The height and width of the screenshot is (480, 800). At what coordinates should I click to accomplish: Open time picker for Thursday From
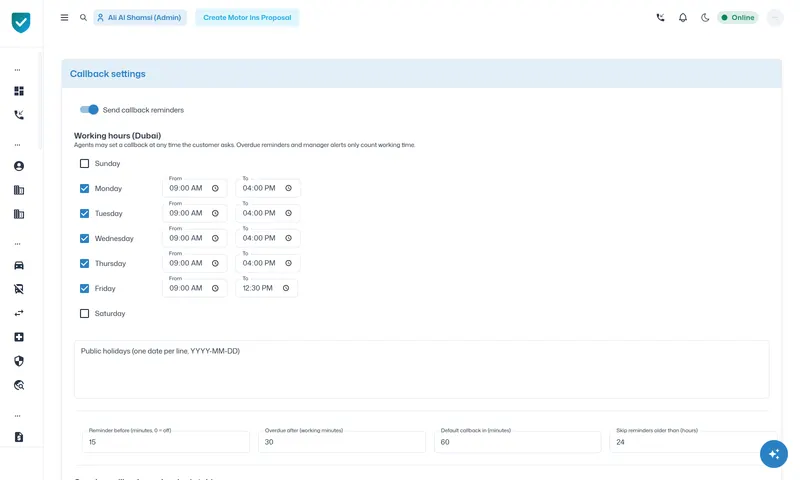tap(215, 263)
